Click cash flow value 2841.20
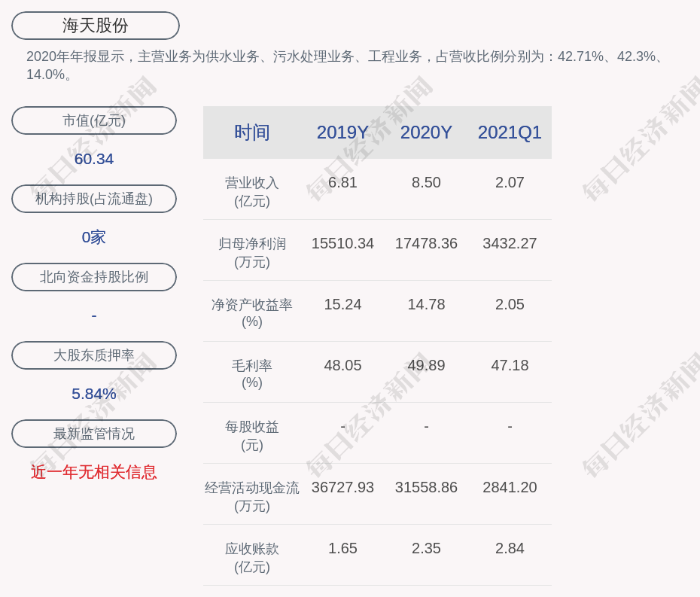700x597 pixels. (510, 487)
